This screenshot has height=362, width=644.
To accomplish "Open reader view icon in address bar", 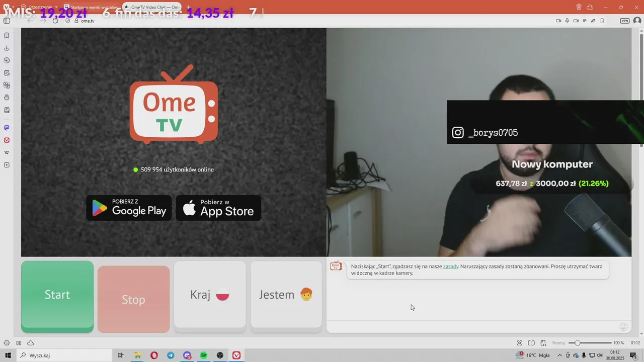I will click(x=585, y=21).
